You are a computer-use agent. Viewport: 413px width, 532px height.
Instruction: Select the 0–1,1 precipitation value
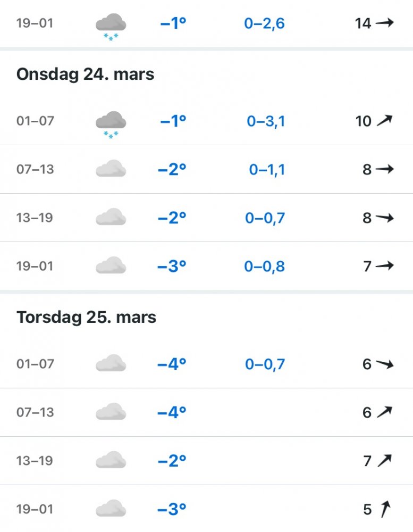coord(267,170)
